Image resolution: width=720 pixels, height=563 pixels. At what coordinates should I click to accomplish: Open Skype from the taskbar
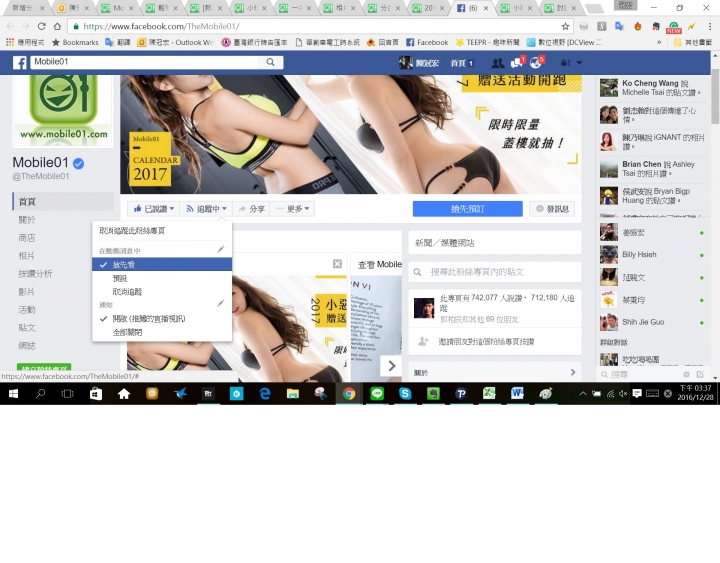[405, 394]
